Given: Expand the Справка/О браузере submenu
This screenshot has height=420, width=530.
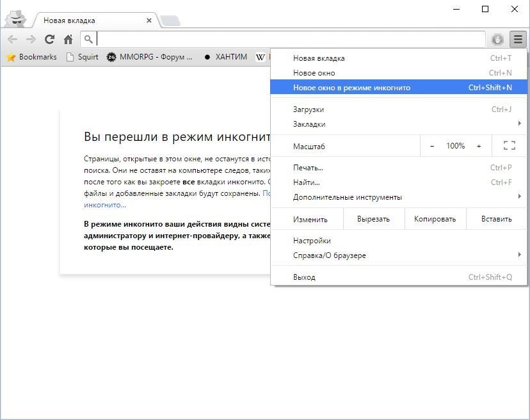Looking at the screenshot, I should click(520, 255).
